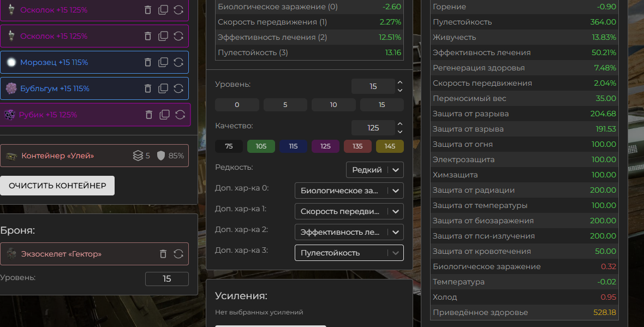The width and height of the screenshot is (644, 327).
Task: Click the Переносимый вес 35.00 stat row
Action: pyautogui.click(x=524, y=98)
